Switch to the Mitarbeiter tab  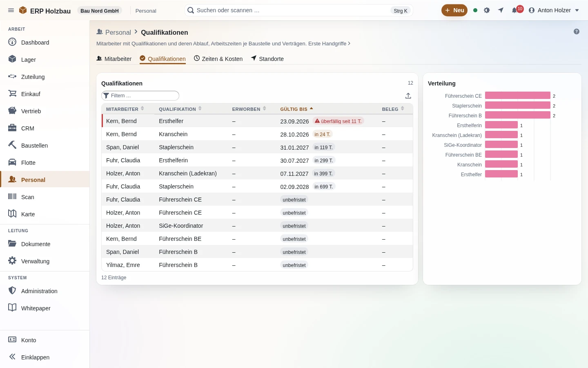point(114,59)
